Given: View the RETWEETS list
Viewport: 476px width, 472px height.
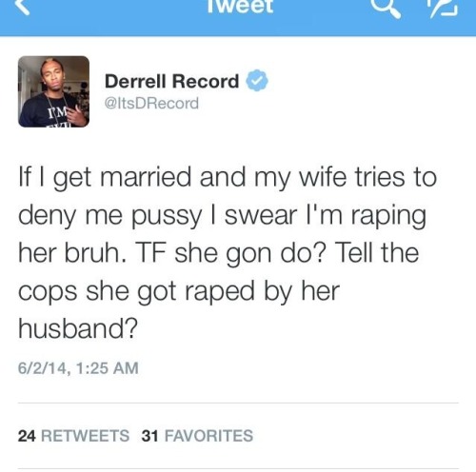Looking at the screenshot, I should [x=86, y=436].
